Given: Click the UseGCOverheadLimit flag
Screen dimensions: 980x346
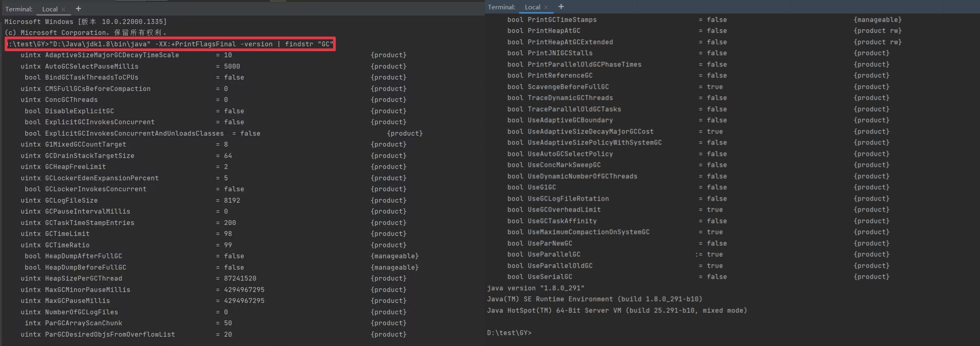Looking at the screenshot, I should click(564, 209).
